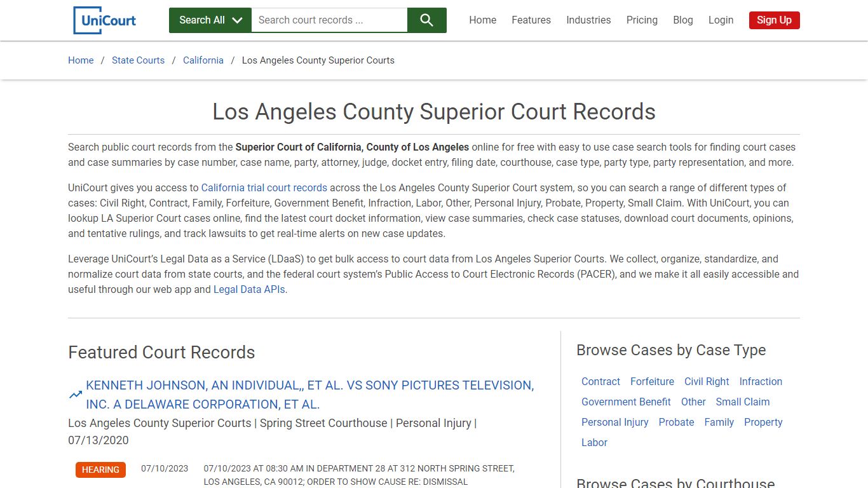Browse Civil Right case type
Screen dimensions: 868x488
tap(707, 382)
